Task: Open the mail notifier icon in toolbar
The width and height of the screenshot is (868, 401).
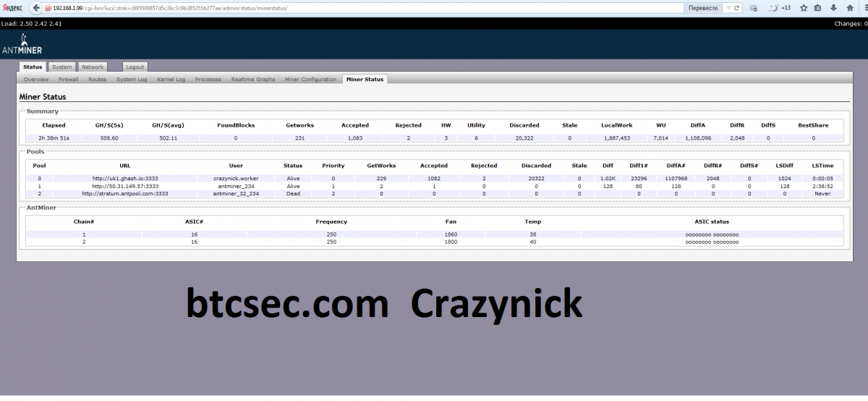Action: [754, 8]
